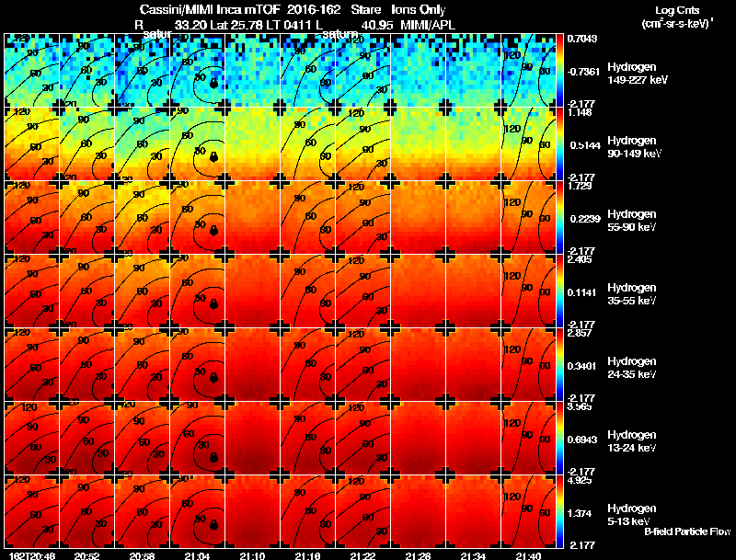Click the color bar beside Hydrogen 24-35 keV
Screen dimensions: 736x560
(559, 365)
